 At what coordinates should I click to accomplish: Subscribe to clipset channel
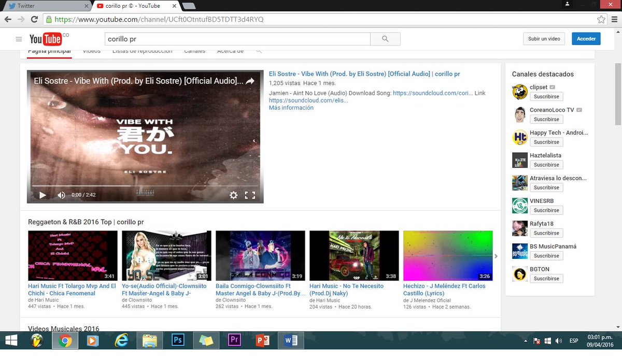[x=546, y=97]
